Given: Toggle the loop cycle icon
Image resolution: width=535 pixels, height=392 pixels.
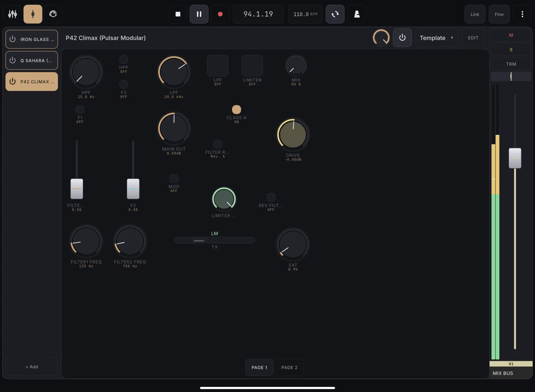Looking at the screenshot, I should point(335,14).
